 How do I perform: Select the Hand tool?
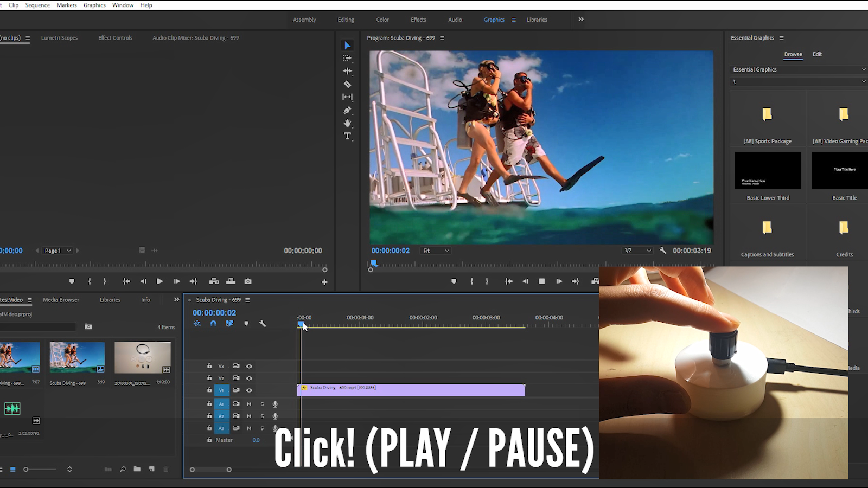(x=347, y=123)
